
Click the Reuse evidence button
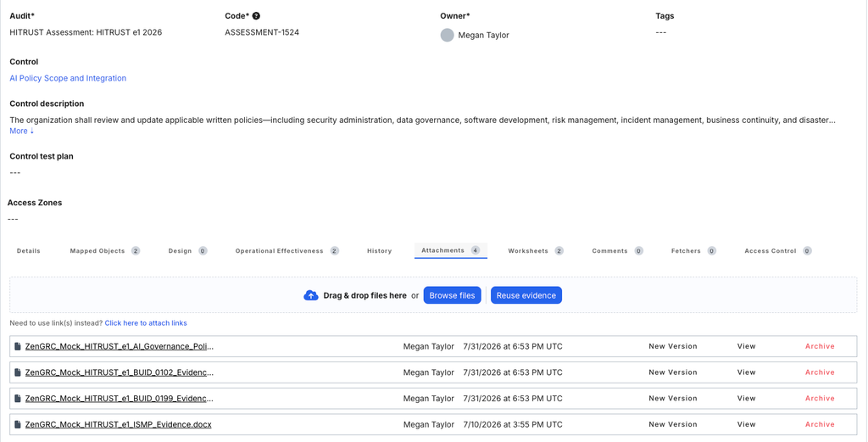[526, 295]
